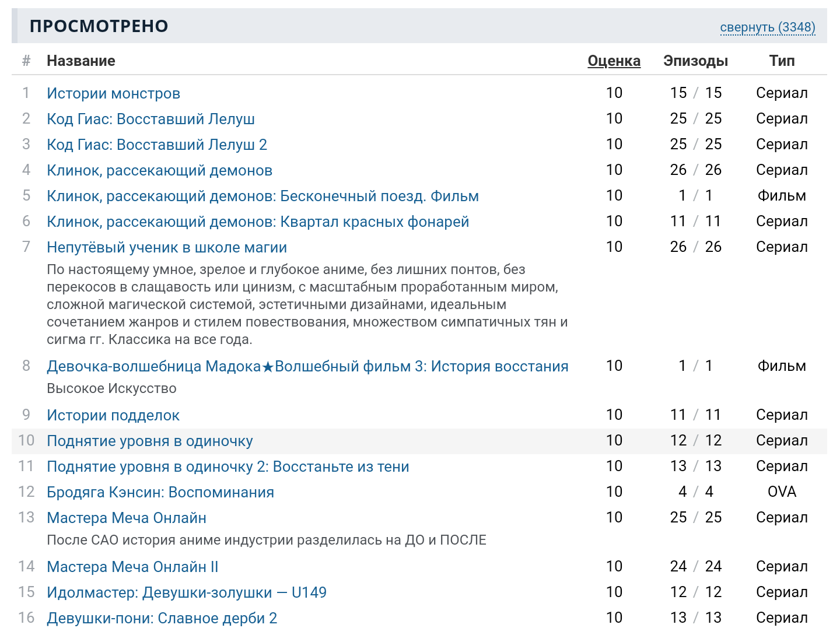
Task: Click score 10 for 'Поднятие уровня в одиночку' row 10
Action: [x=614, y=440]
